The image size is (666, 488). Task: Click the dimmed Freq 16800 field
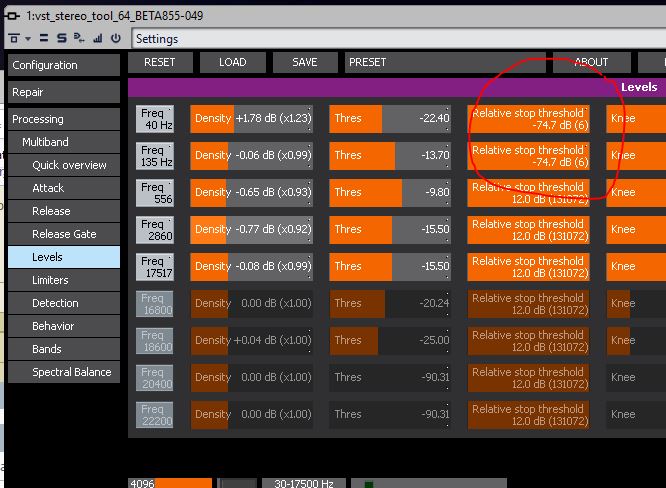click(x=155, y=304)
